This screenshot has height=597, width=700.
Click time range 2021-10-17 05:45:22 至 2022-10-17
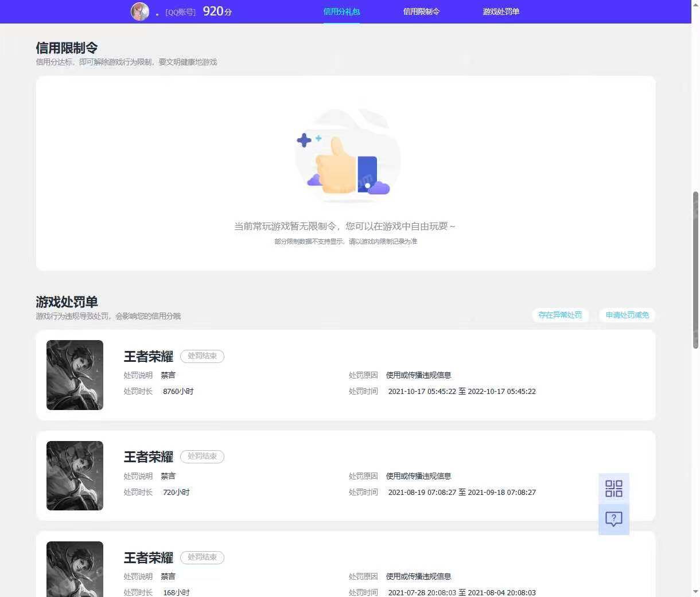pos(462,392)
